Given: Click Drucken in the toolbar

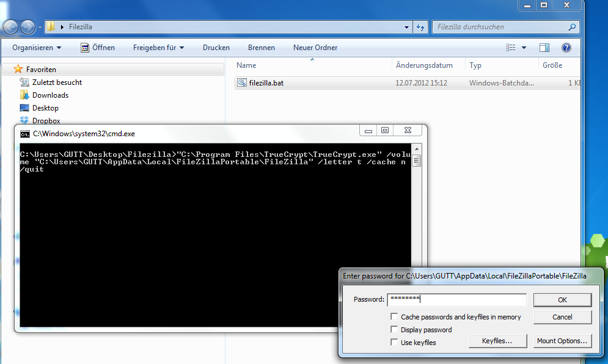Looking at the screenshot, I should (216, 48).
